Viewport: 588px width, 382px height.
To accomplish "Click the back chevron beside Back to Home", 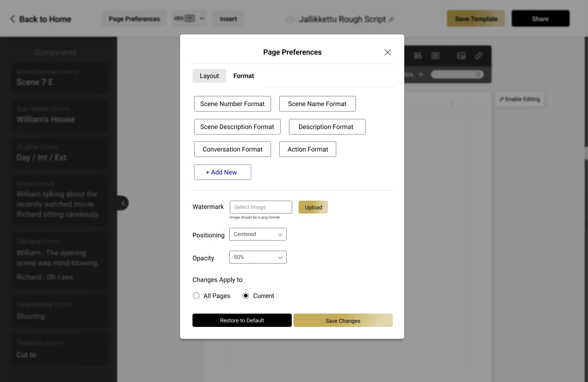I will point(11,19).
